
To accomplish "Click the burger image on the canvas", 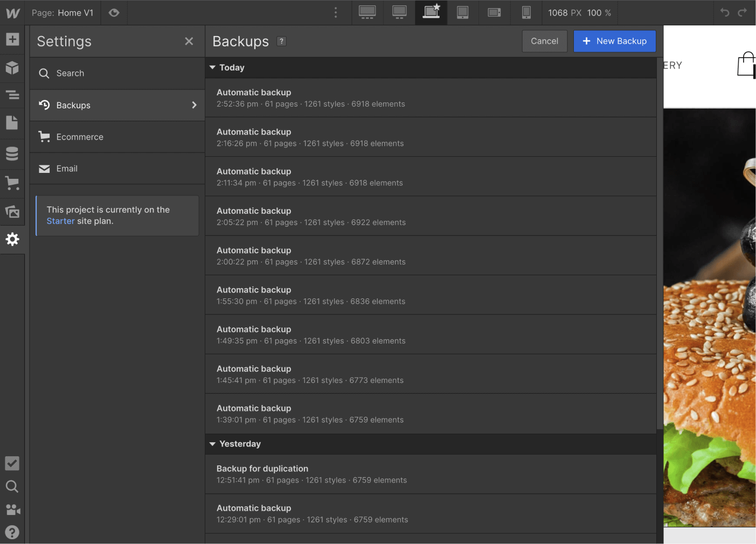I will tap(710, 318).
